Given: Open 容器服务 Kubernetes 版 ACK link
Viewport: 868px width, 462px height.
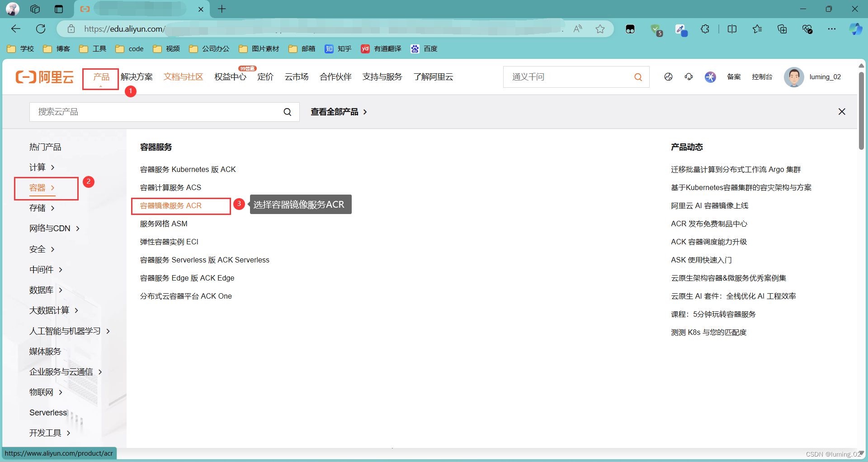Looking at the screenshot, I should (x=188, y=170).
